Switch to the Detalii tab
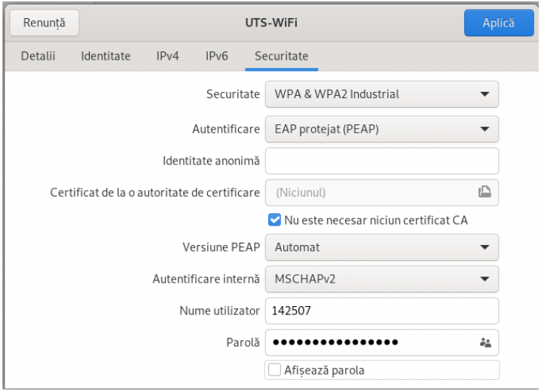This screenshot has height=392, width=541. pos(38,56)
